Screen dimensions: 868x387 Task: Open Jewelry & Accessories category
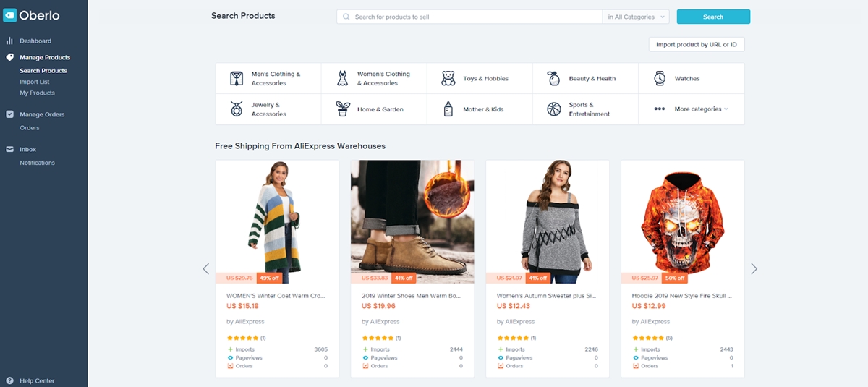point(268,109)
